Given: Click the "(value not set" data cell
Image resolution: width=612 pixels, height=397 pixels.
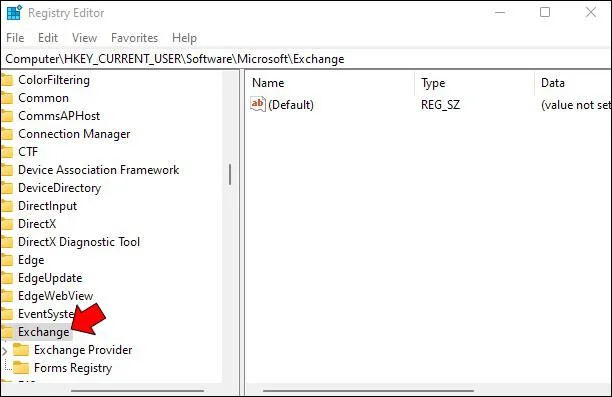Looking at the screenshot, I should pos(576,105).
